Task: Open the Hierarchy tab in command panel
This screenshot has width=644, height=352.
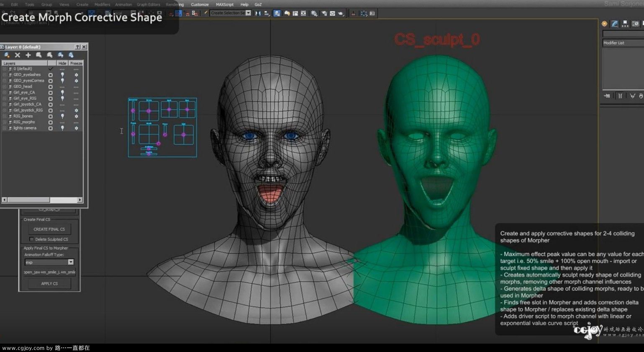Action: 625,24
